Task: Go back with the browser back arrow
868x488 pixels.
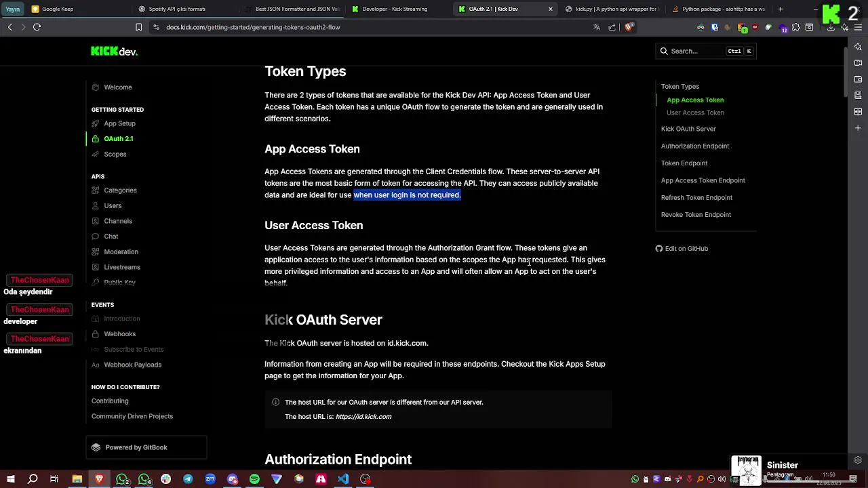Action: pos(9,27)
